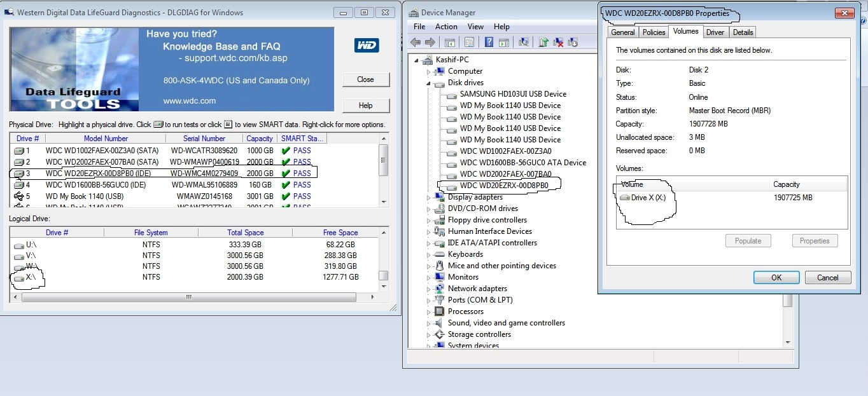Collapse the Disk drives tree node
The height and width of the screenshot is (396, 868).
pyautogui.click(x=429, y=83)
